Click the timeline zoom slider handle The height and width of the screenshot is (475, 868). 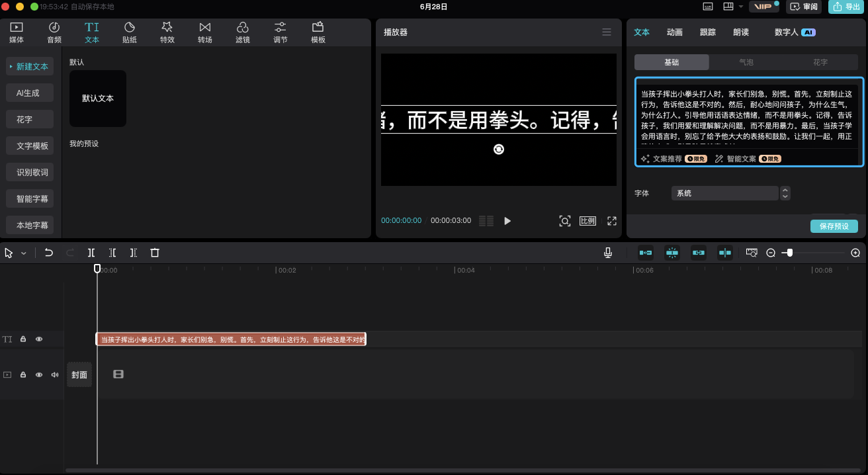789,253
